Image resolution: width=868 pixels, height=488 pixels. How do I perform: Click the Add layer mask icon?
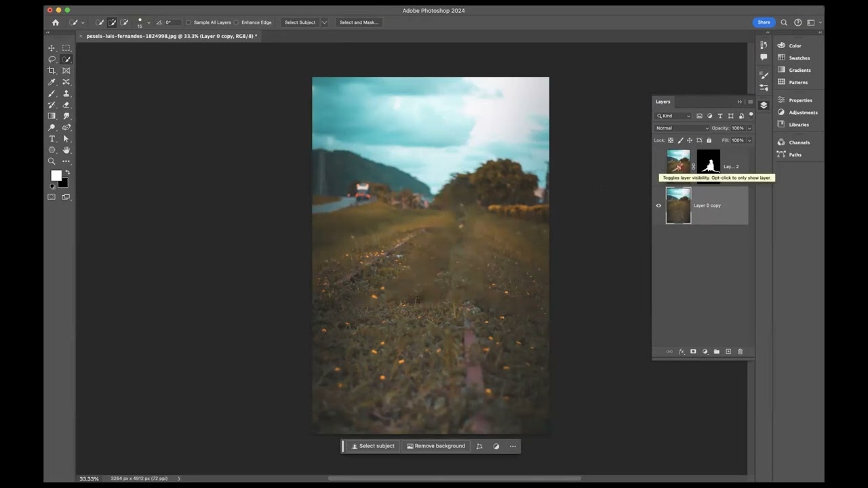[693, 352]
